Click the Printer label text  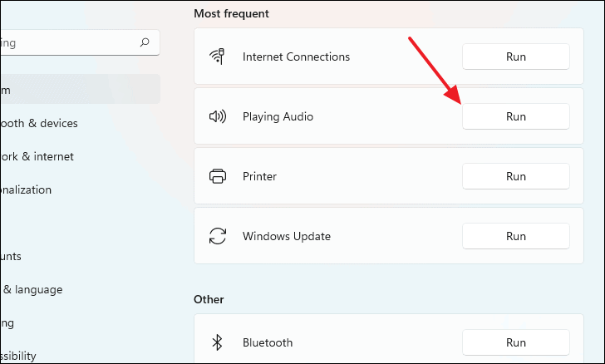point(259,176)
